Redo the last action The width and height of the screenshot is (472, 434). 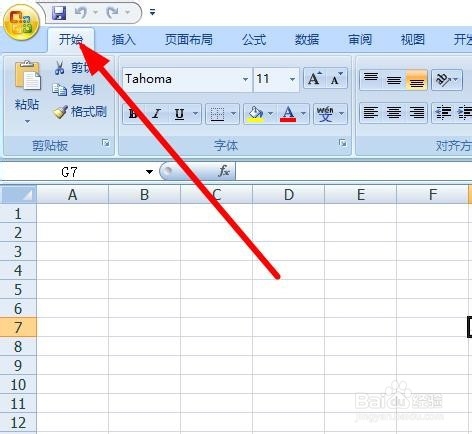(112, 13)
